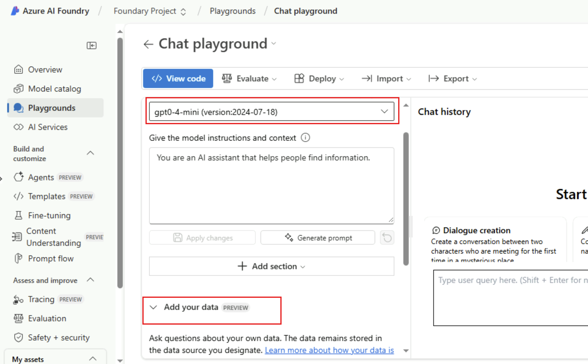Screen dimensions: 588x364
Task: Click the setup panel scroll up arrow
Action: [406, 105]
